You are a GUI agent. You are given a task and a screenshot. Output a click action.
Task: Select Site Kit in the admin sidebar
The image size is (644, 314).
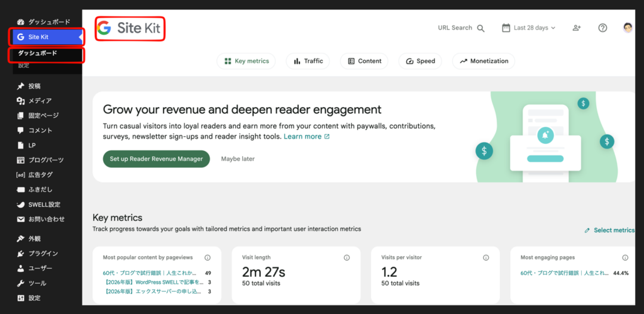pos(47,37)
